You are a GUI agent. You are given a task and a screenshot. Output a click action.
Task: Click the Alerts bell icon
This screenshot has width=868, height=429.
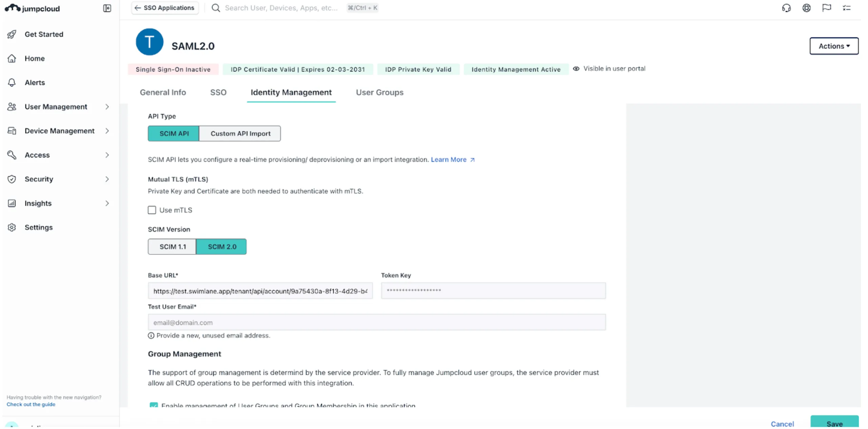tap(12, 82)
